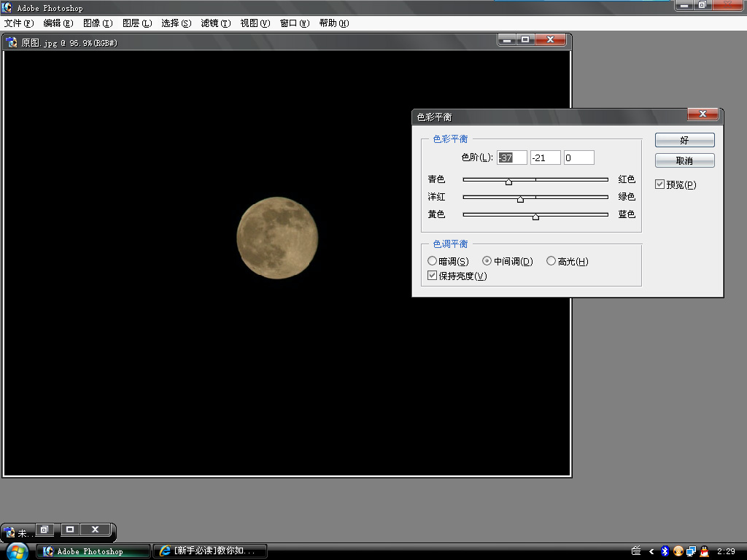Viewport: 747px width, 560px height.
Task: Click the 洋红–绿色 slider handle
Action: (520, 199)
